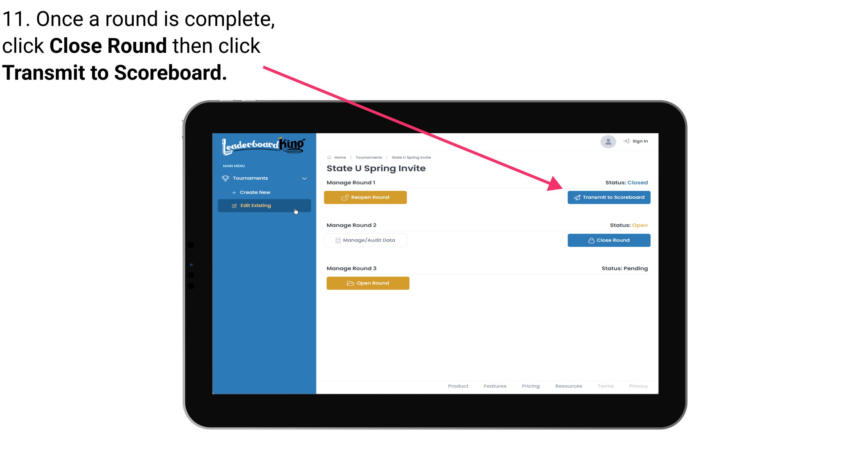The width and height of the screenshot is (868, 467).
Task: Click the State U Spring Invite breadcrumb
Action: pos(411,157)
